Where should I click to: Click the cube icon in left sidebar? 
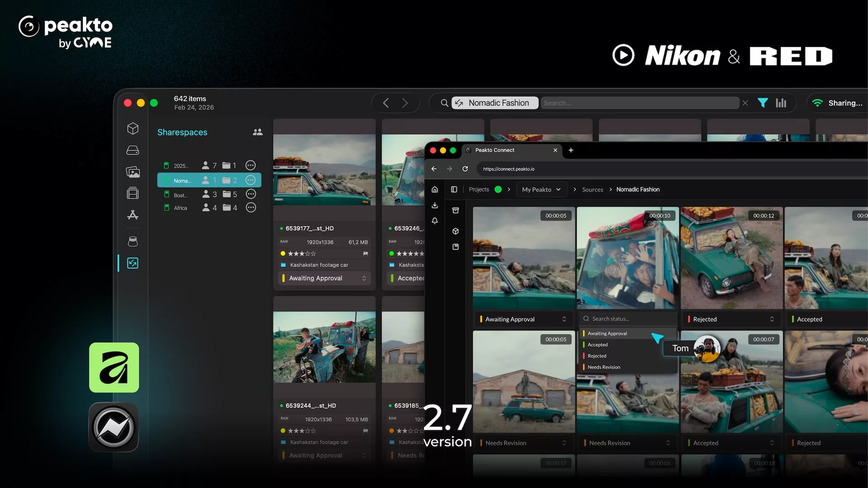132,128
